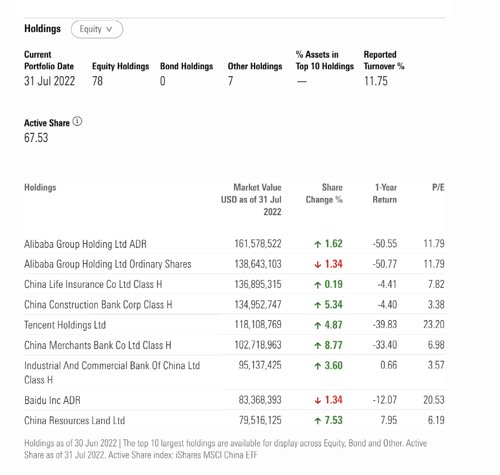Viewport: 500px width, 475px height.
Task: Sort by P/E column header
Action: (x=438, y=187)
